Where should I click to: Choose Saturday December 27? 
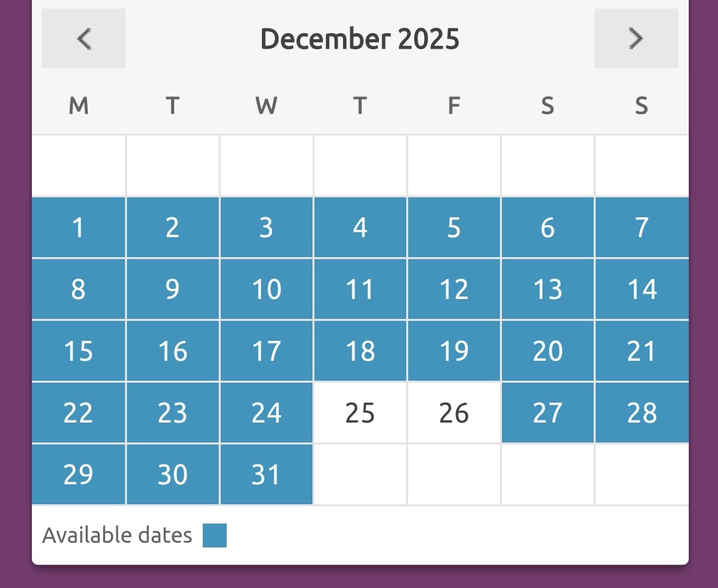548,413
